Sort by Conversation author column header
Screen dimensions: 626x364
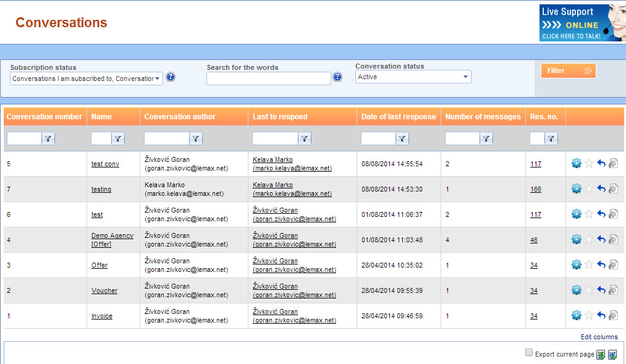point(180,117)
